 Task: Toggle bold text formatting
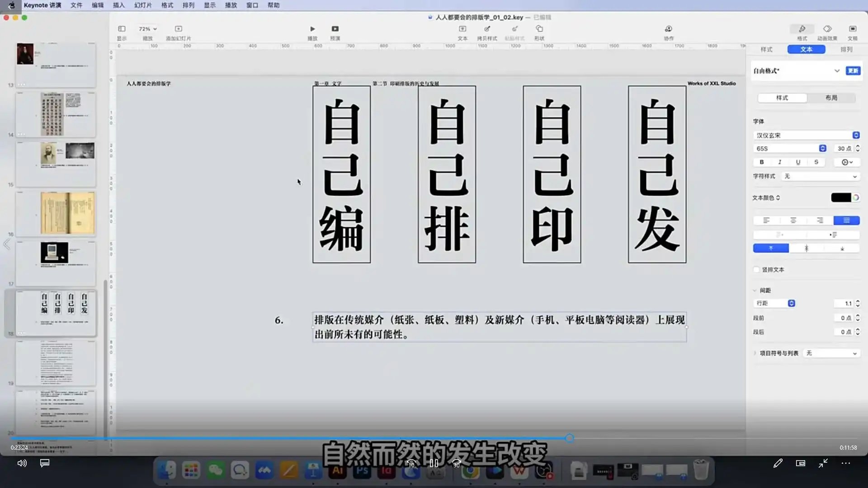pos(762,162)
